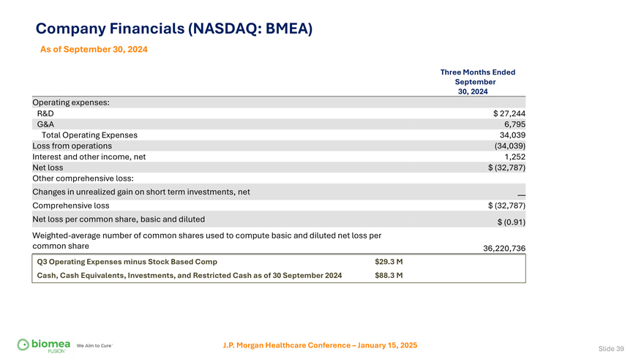Select the "Company Financials (NASDAQ: BMEA)" slide title
Image resolution: width=644 pixels, height=362 pixels.
[174, 29]
